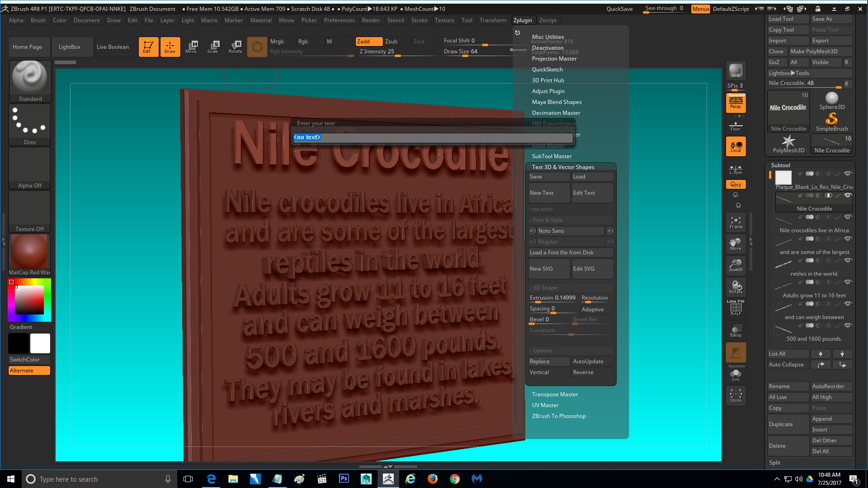Viewport: 868px width, 488px height.
Task: Toggle Local symmetry icon
Action: click(x=736, y=146)
